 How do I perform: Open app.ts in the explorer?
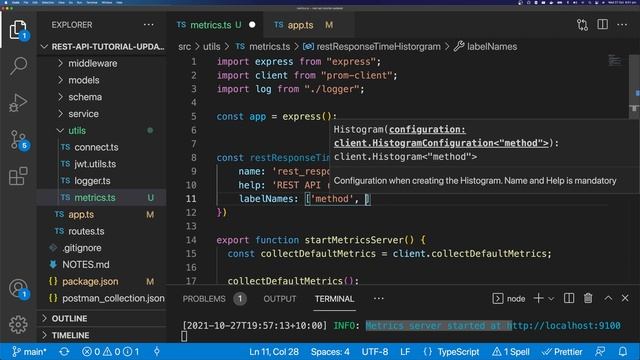pos(81,214)
